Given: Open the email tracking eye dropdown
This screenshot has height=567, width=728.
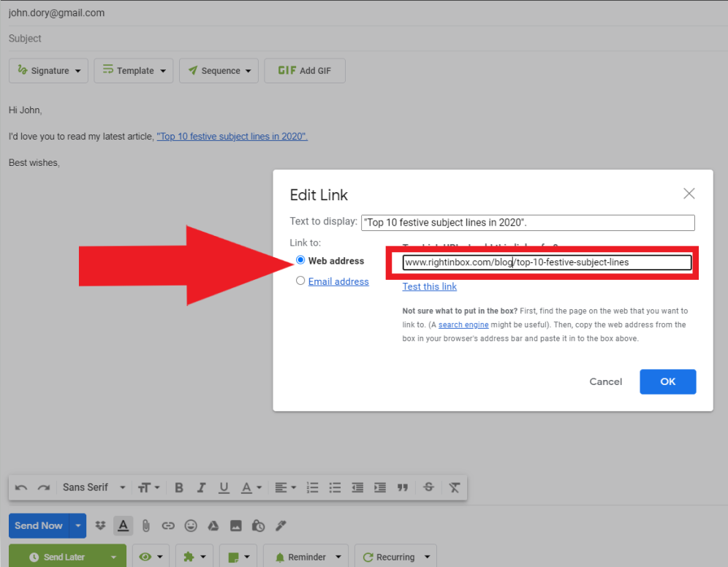Looking at the screenshot, I should coord(151,557).
